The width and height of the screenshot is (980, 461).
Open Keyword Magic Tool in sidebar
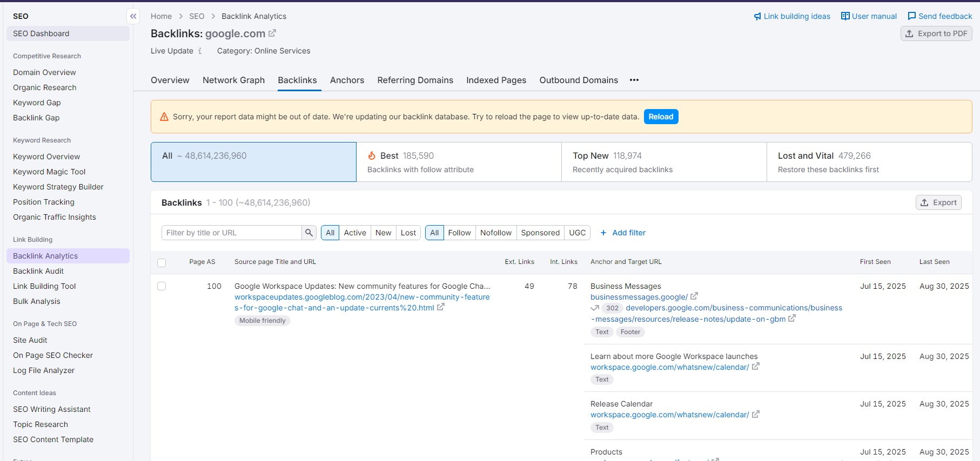click(49, 172)
